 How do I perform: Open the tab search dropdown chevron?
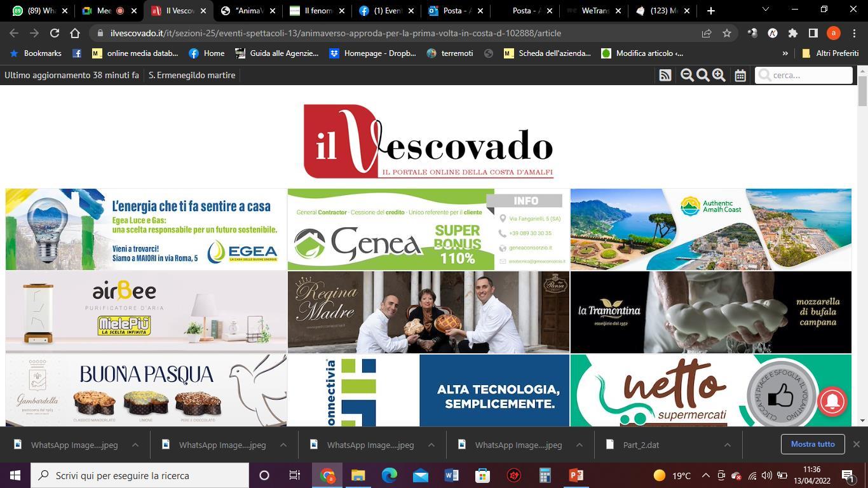pyautogui.click(x=765, y=10)
